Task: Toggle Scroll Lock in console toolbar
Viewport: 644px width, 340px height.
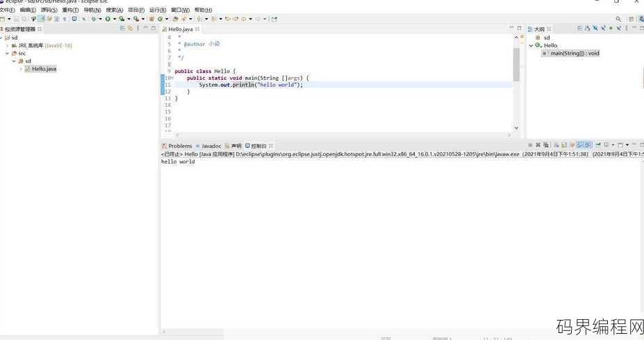Action: [563, 145]
